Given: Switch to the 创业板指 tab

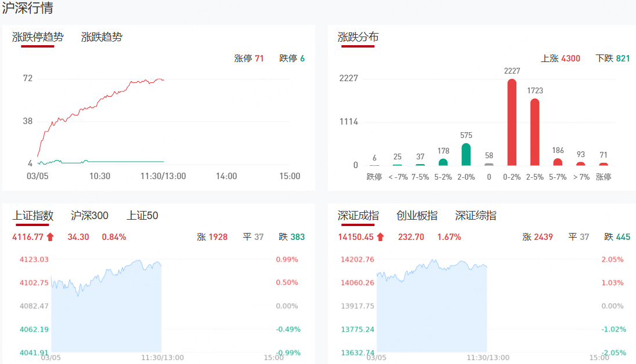Looking at the screenshot, I should [x=417, y=216].
